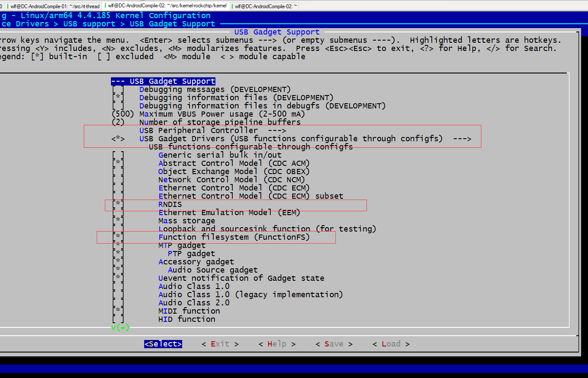Image resolution: width=588 pixels, height=378 pixels.
Task: Click 'USB support' in the breadcrumb path
Action: coord(89,24)
